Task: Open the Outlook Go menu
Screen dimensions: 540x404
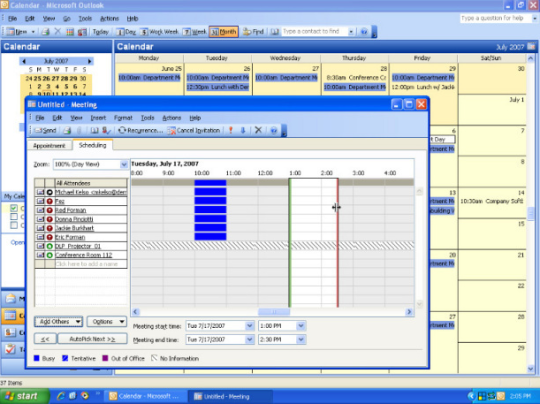Action: pyautogui.click(x=66, y=19)
